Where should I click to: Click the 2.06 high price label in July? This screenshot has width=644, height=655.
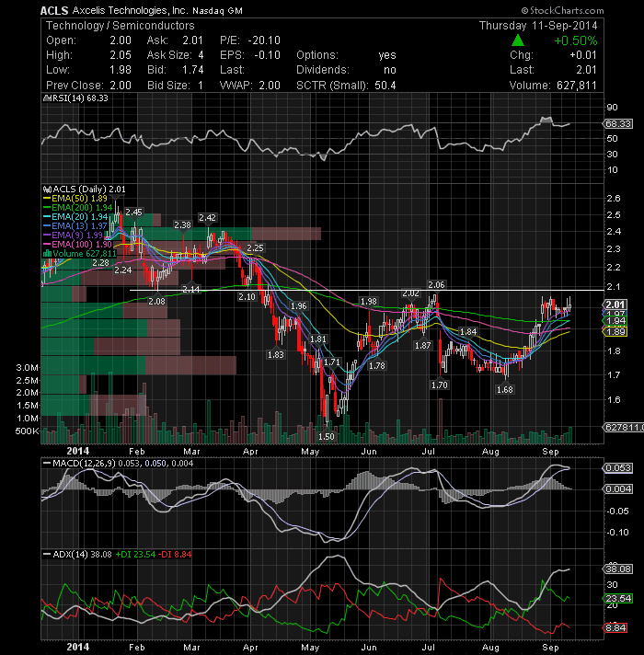[436, 285]
